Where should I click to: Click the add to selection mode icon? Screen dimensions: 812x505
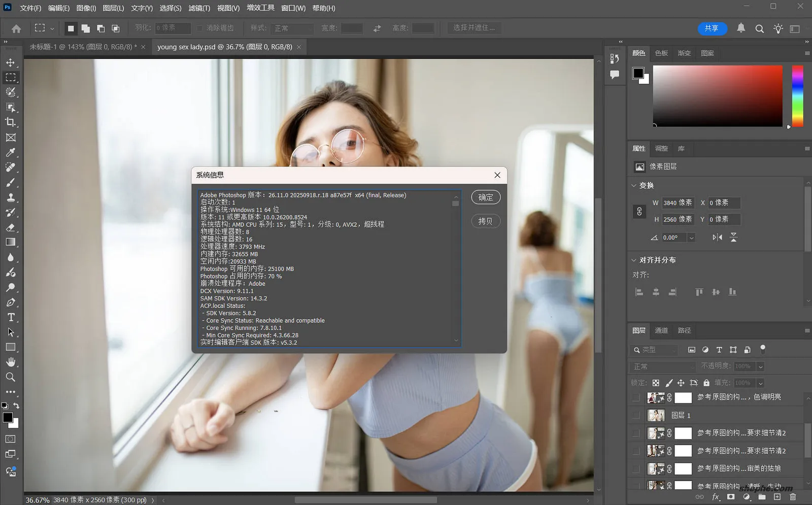click(x=86, y=28)
